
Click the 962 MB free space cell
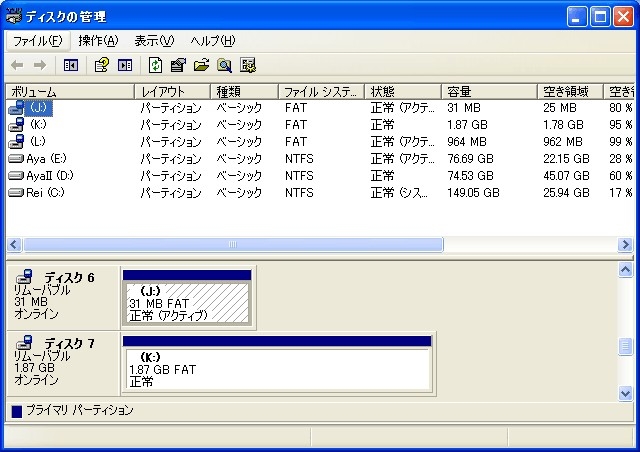[x=563, y=142]
